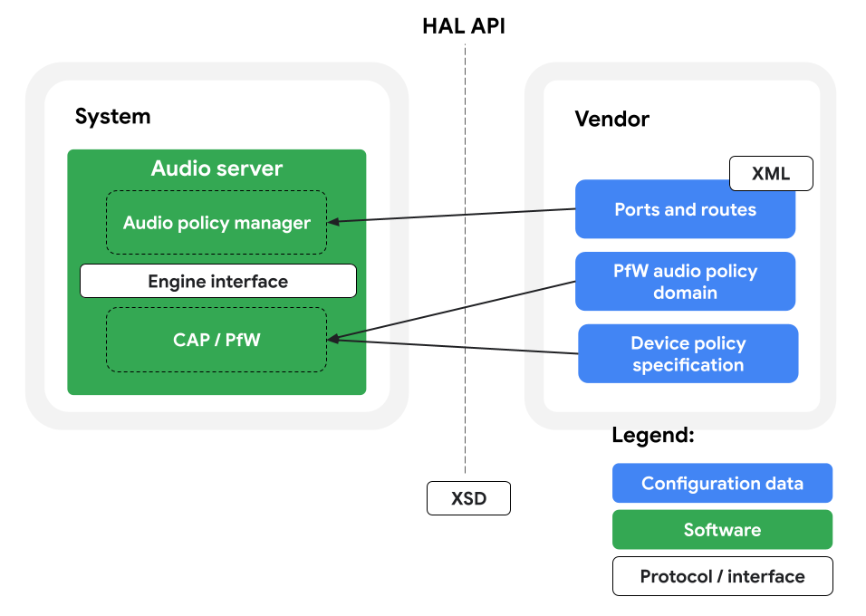Click the Device policy specification block
This screenshot has width=866, height=616.
coord(688,353)
